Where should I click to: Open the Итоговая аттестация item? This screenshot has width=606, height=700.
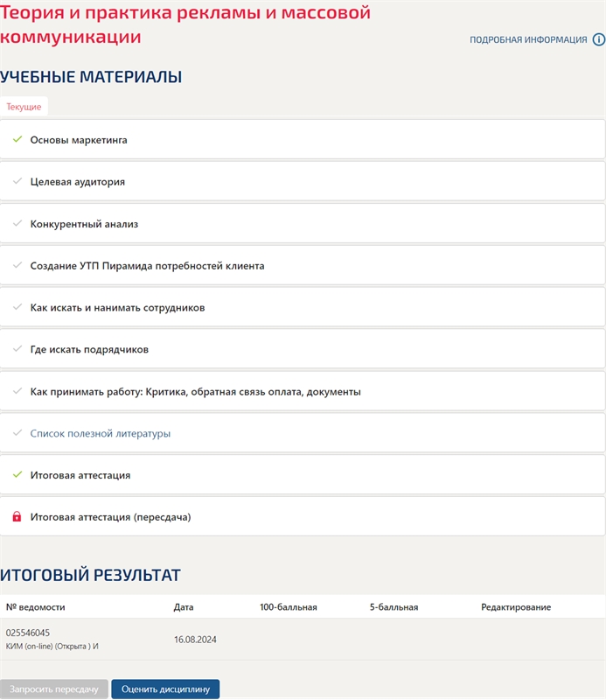[80, 475]
